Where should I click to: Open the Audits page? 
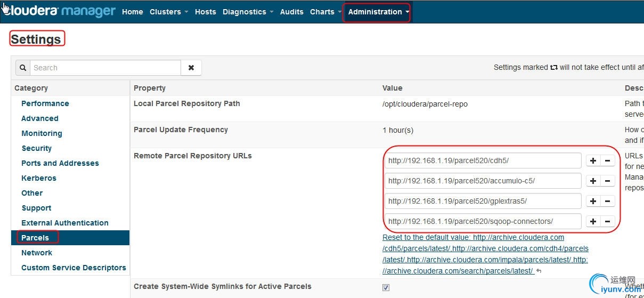pos(292,12)
